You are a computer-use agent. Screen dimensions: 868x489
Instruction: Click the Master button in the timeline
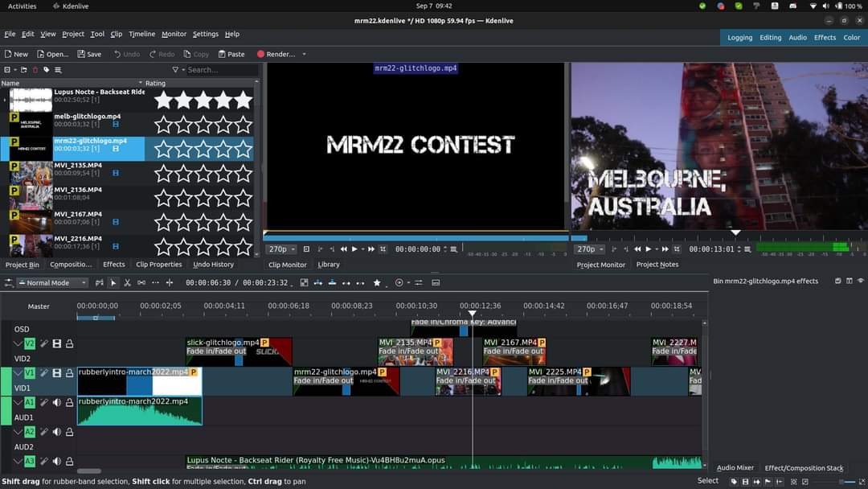(39, 306)
